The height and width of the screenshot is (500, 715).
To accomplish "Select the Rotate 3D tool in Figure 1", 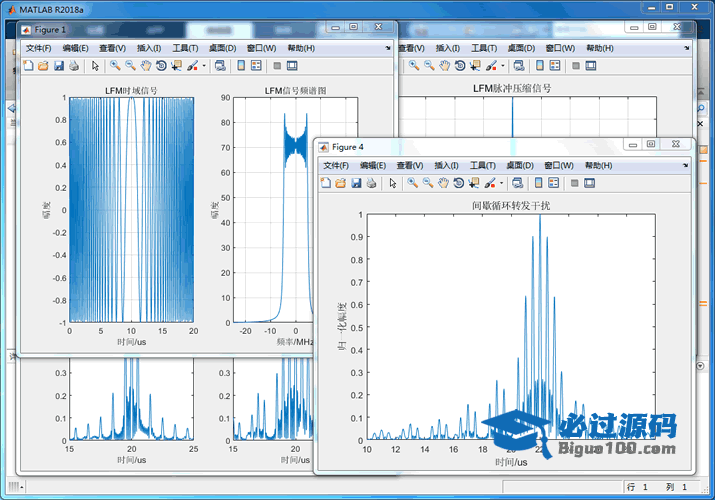I will pyautogui.click(x=160, y=66).
